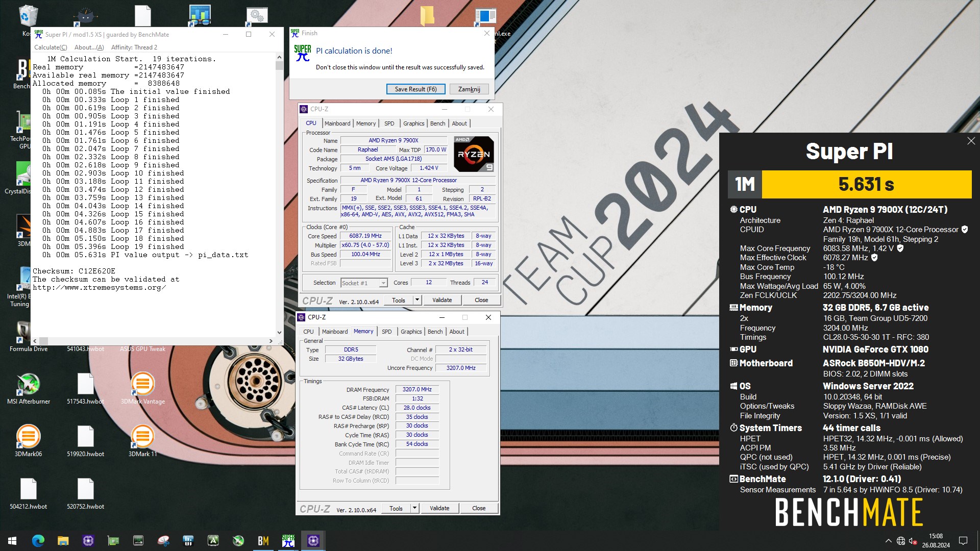
Task: Open the second CPU-Z taskbar icon
Action: 313,540
